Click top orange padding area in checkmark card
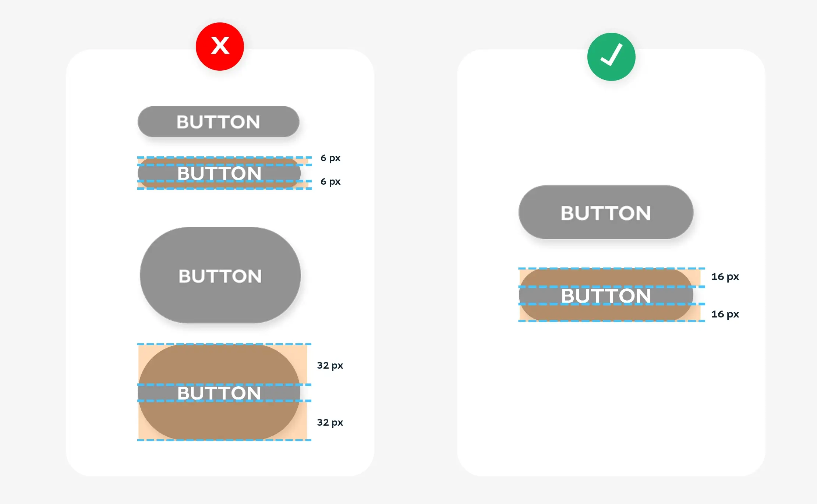Image resolution: width=817 pixels, height=504 pixels. pos(610,277)
